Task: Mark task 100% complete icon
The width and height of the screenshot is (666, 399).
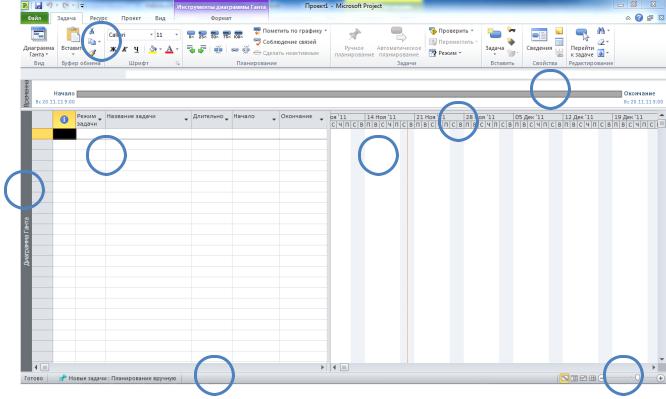Action: (238, 35)
